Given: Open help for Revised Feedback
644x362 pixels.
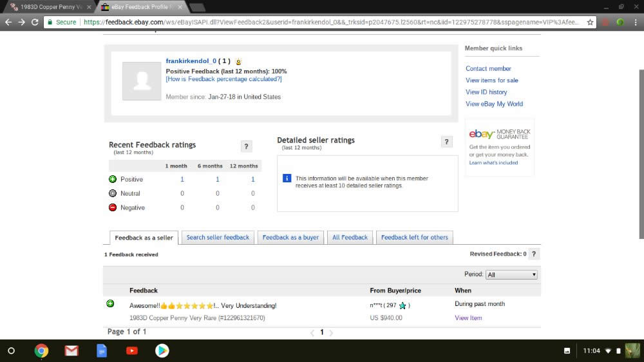Looking at the screenshot, I should [533, 254].
